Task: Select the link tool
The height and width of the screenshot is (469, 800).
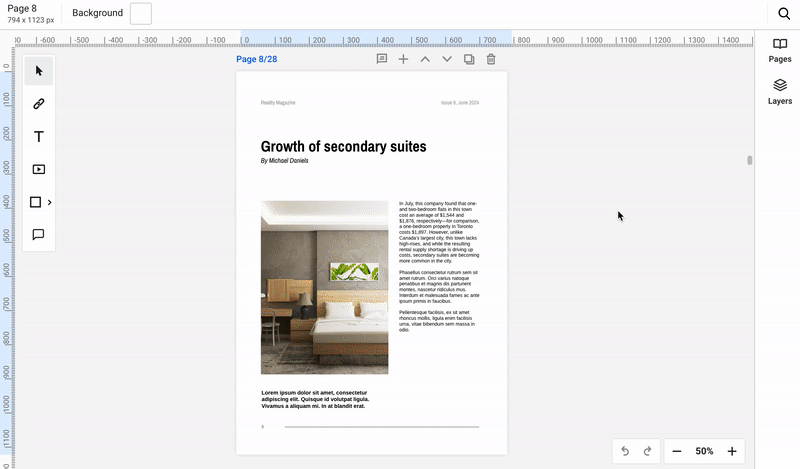Action: pyautogui.click(x=39, y=104)
